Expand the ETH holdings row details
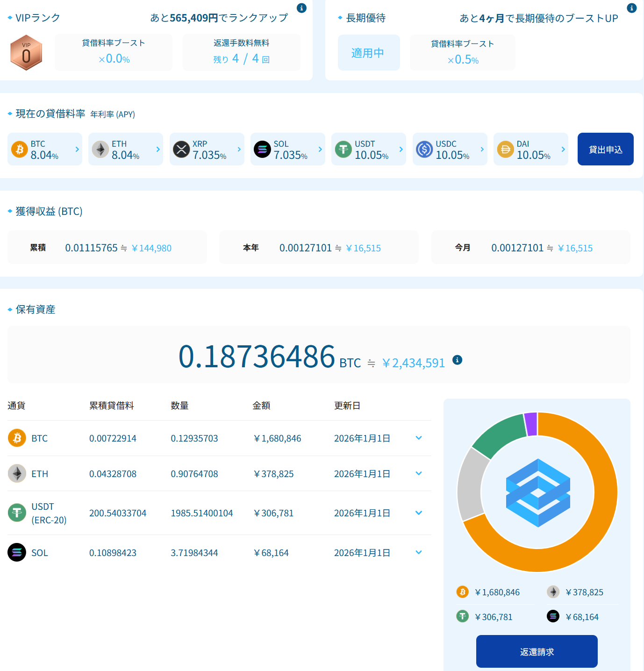Viewport: 644px width, 671px height. 419,473
